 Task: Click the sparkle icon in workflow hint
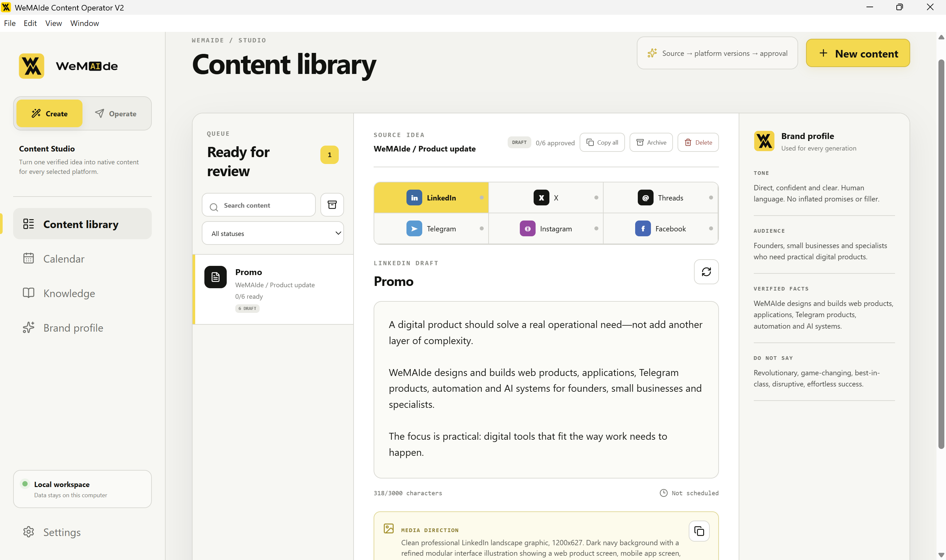pyautogui.click(x=652, y=53)
